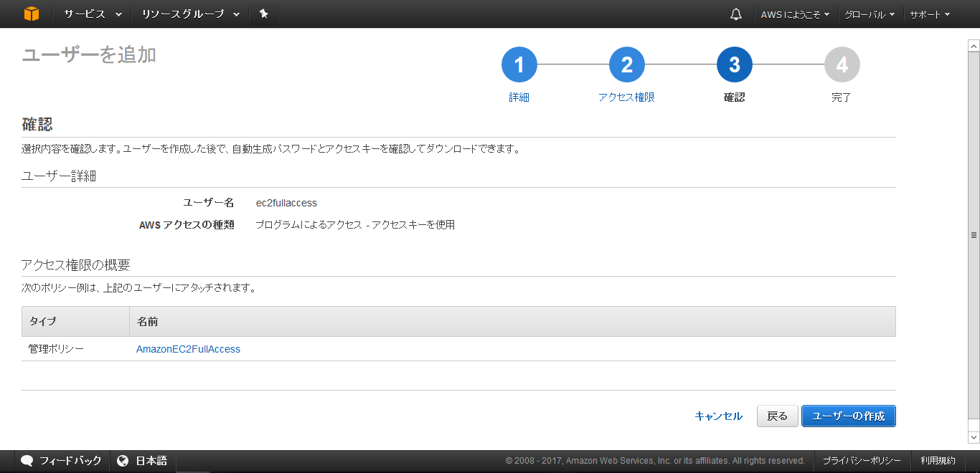Viewport: 980px width, 473px height.
Task: Select step 3 circle 確認
Action: (735, 65)
